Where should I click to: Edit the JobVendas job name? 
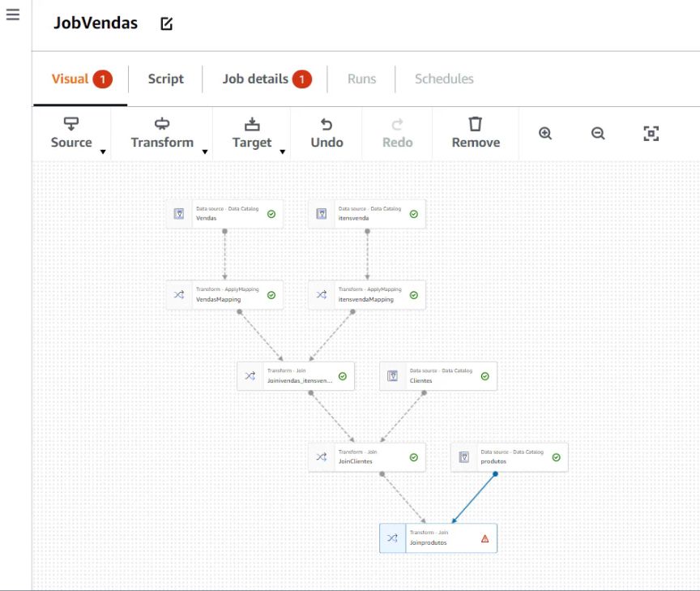(x=167, y=24)
